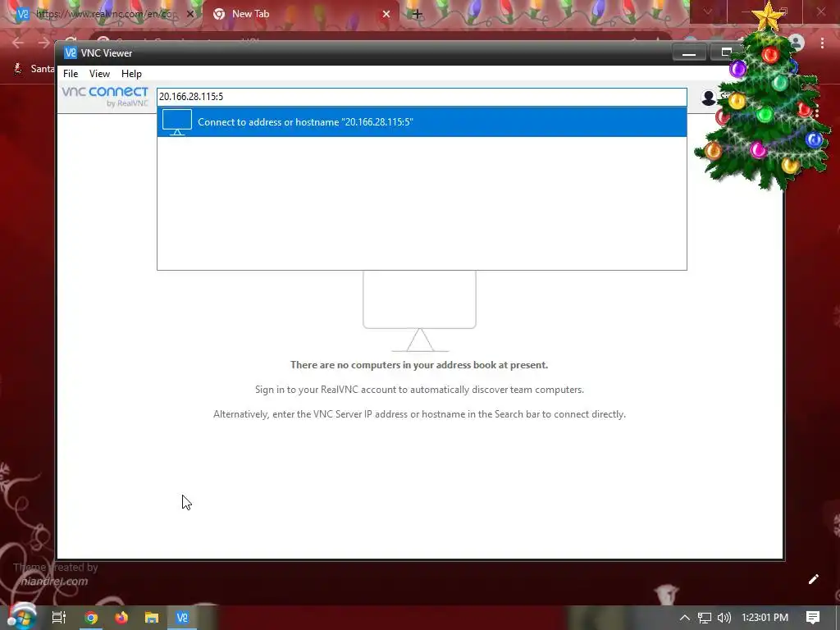Open the Santa bookmark in bookmarks bar

[34, 69]
